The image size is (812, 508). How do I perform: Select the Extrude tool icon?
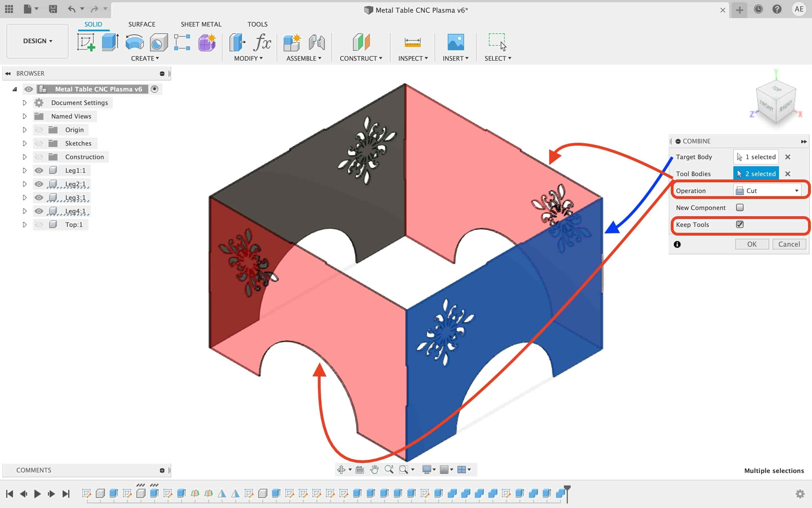(x=110, y=42)
